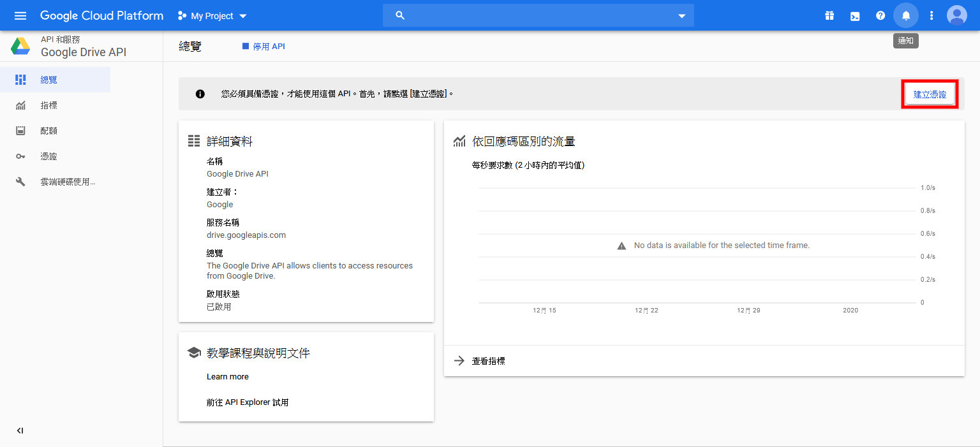This screenshot has width=980, height=447.
Task: Select 總覽 in the left sidebar
Action: tap(55, 80)
